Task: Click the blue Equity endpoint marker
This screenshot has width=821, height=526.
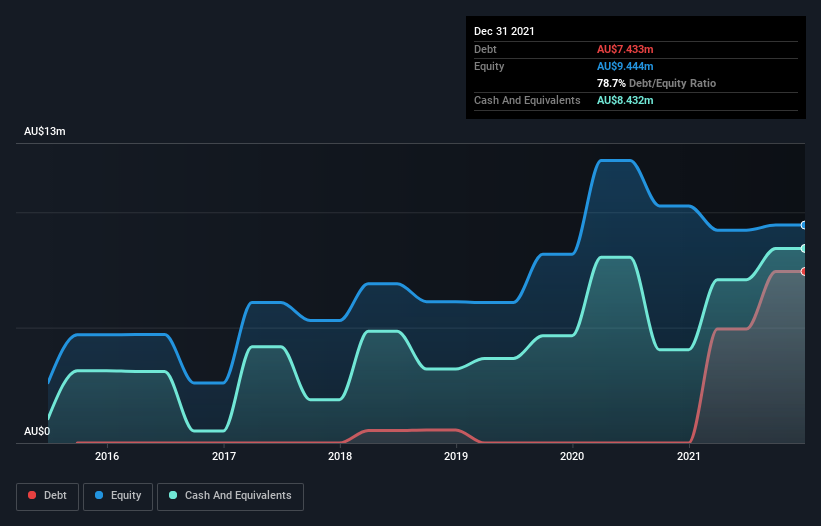Action: tap(804, 225)
